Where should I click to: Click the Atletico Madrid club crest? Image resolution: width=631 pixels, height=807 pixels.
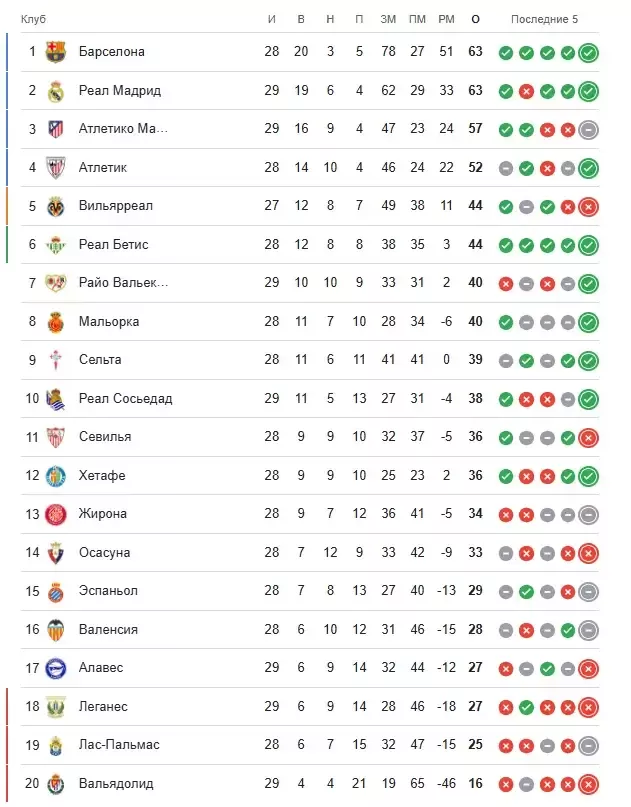[56, 129]
